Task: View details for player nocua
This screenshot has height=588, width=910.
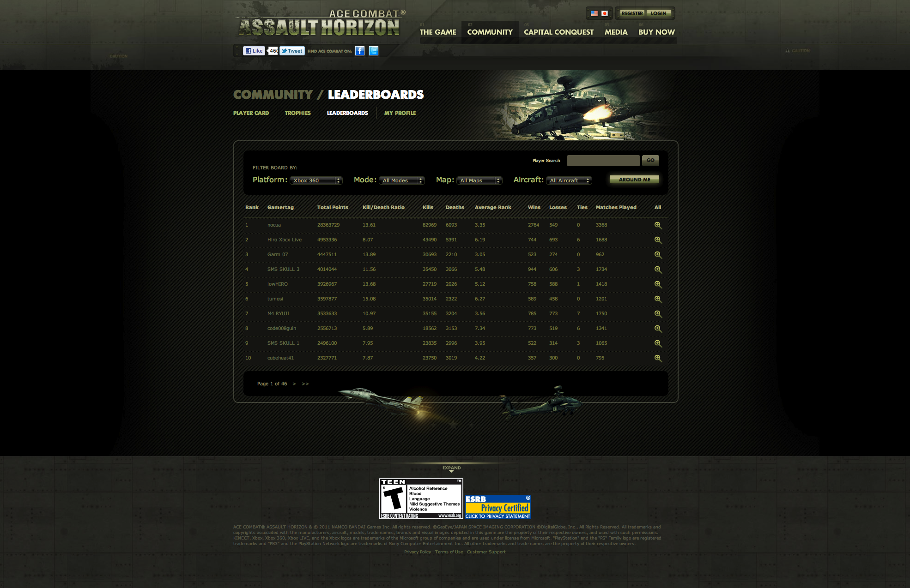Action: (x=658, y=225)
